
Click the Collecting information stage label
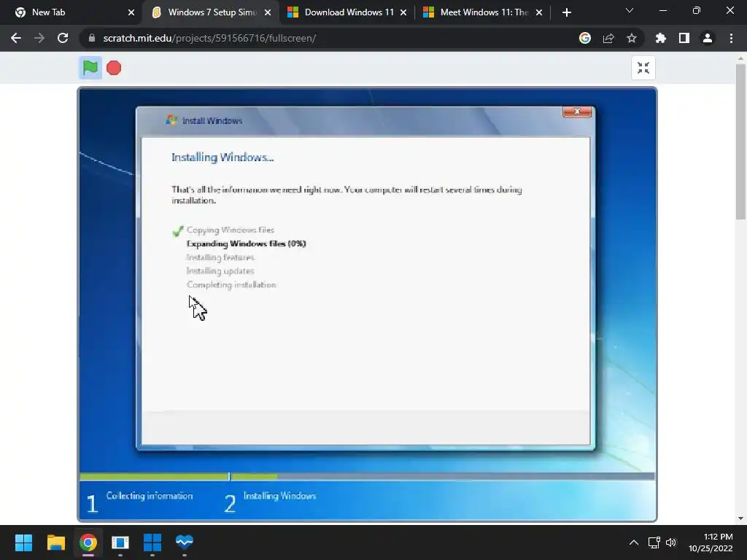149,496
